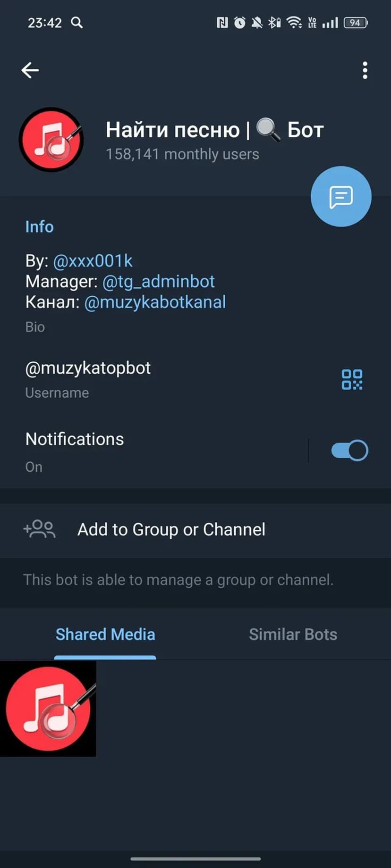Tap the battery indicator in status bar

pos(356,22)
